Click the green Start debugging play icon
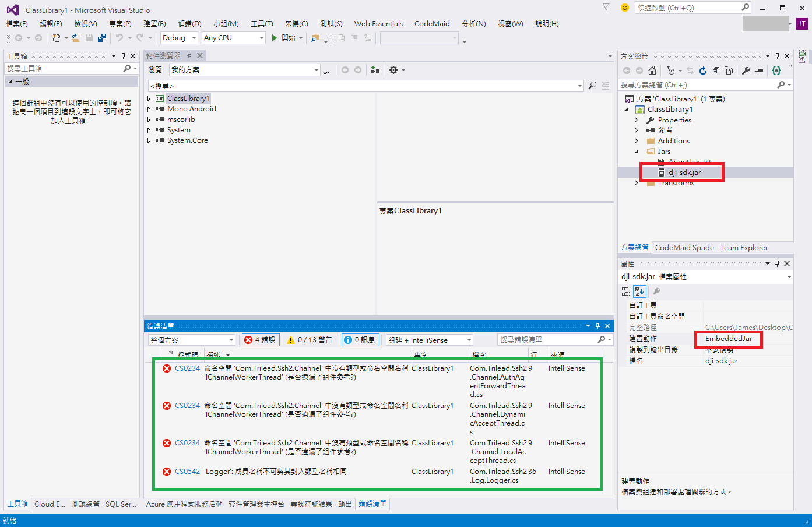The height and width of the screenshot is (527, 812). (274, 38)
